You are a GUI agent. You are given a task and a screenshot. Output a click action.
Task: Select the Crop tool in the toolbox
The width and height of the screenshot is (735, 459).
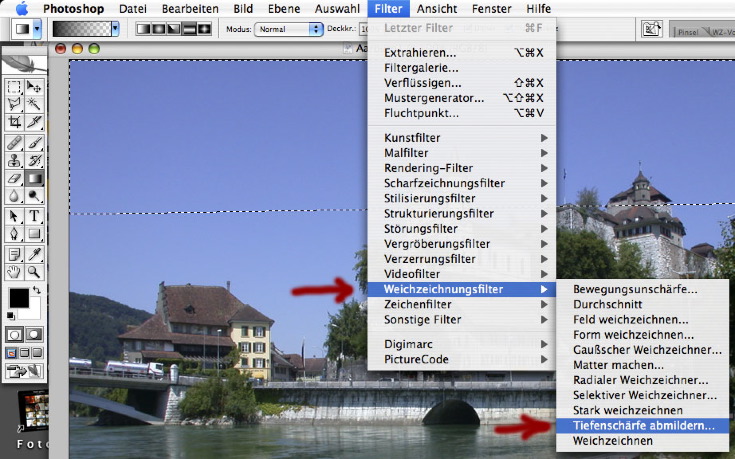click(15, 121)
